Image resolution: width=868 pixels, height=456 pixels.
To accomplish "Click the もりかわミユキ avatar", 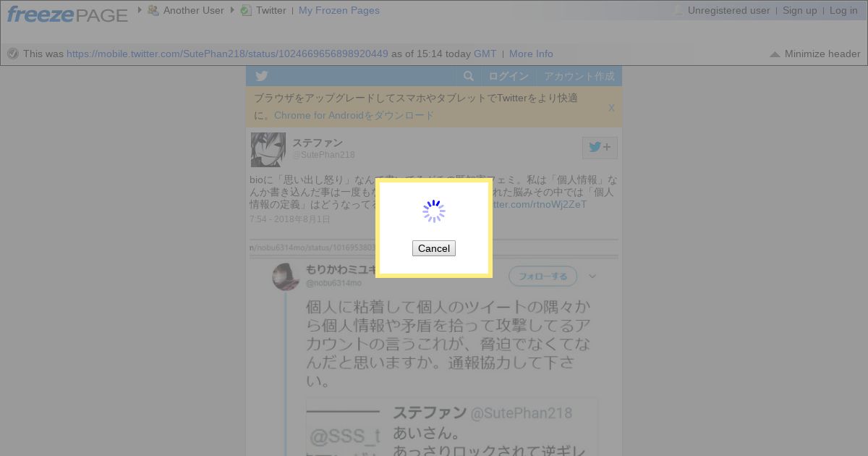I will 286,276.
